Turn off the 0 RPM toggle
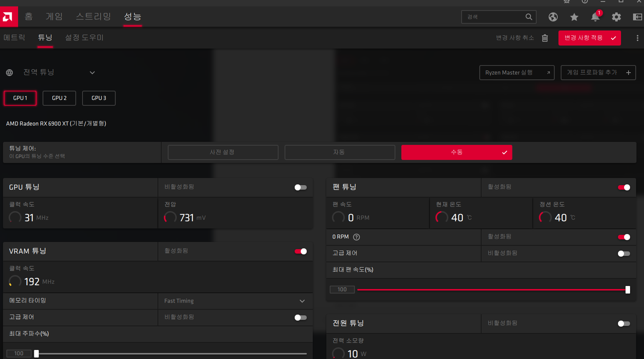Viewport: 644px width, 359px height. [624, 237]
